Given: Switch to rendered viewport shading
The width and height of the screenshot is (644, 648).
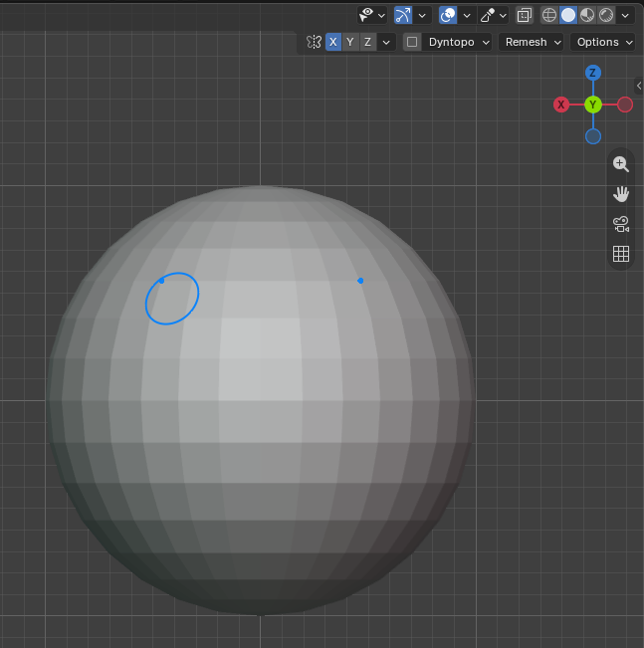Looking at the screenshot, I should coord(606,15).
